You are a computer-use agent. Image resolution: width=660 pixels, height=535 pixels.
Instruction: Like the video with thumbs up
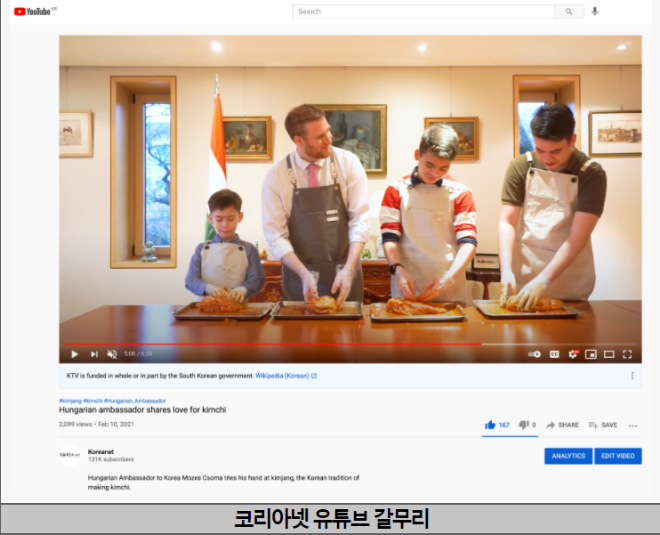click(x=497, y=425)
